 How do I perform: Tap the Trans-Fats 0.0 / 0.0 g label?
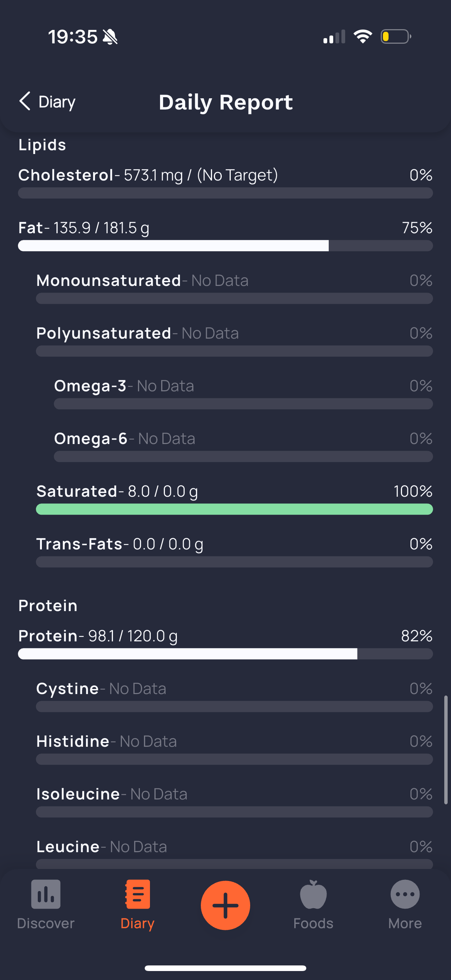(x=120, y=544)
